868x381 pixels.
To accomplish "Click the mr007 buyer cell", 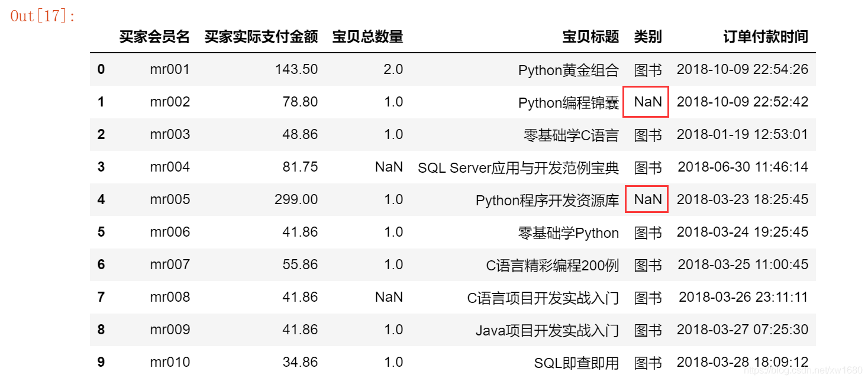I will tap(170, 264).
